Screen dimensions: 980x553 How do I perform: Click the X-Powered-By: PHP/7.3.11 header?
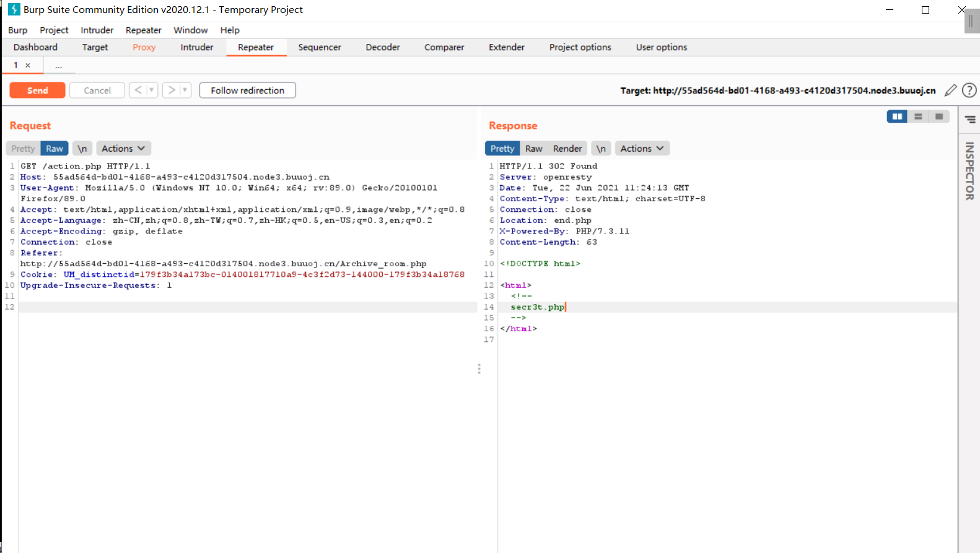click(x=564, y=231)
